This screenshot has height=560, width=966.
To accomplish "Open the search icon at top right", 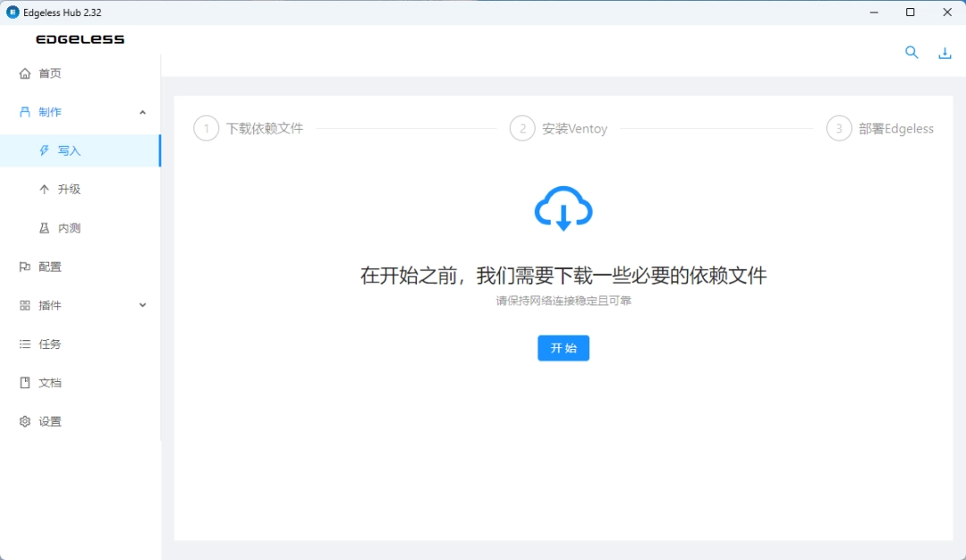I will coord(911,53).
